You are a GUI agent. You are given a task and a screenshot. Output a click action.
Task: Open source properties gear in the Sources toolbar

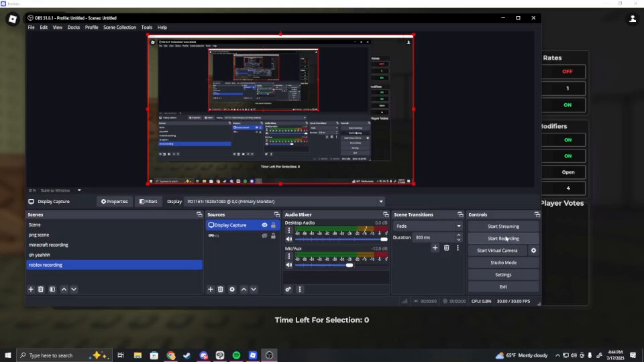coord(232,290)
